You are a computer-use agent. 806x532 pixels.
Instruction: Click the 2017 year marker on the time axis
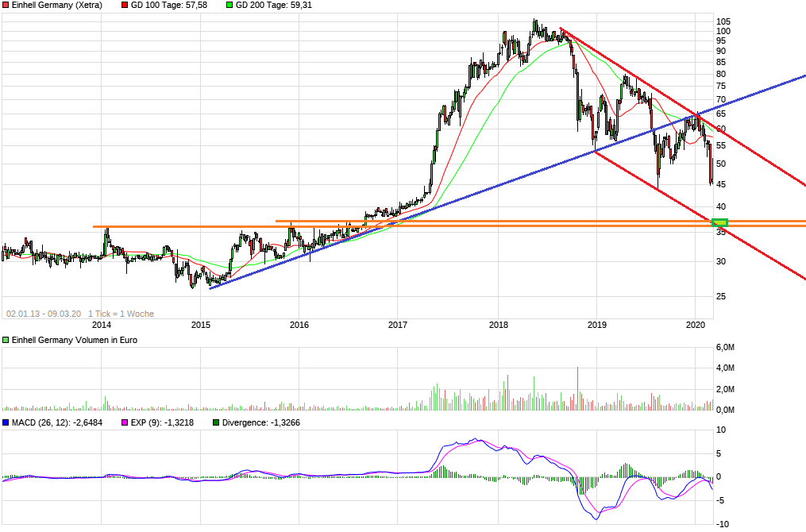398,325
